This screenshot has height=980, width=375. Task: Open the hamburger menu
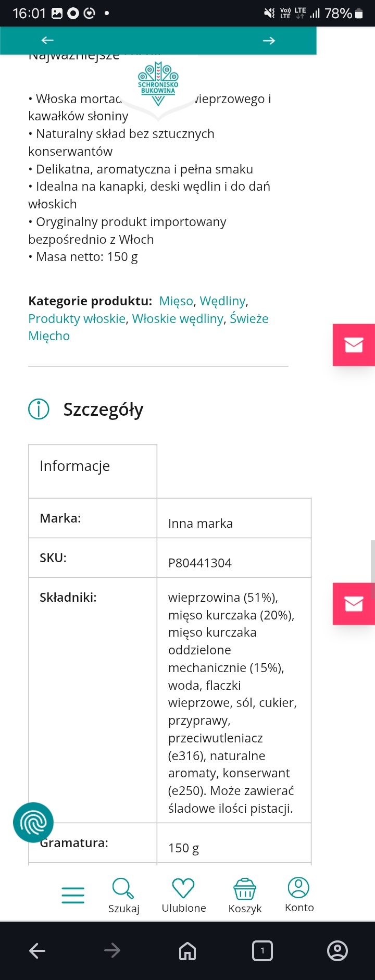point(73,895)
